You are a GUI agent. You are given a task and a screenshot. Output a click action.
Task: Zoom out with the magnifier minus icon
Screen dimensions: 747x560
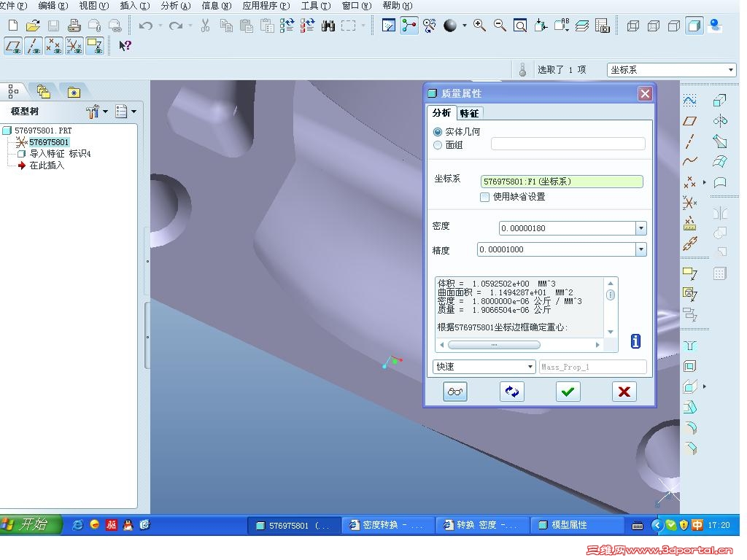click(499, 26)
